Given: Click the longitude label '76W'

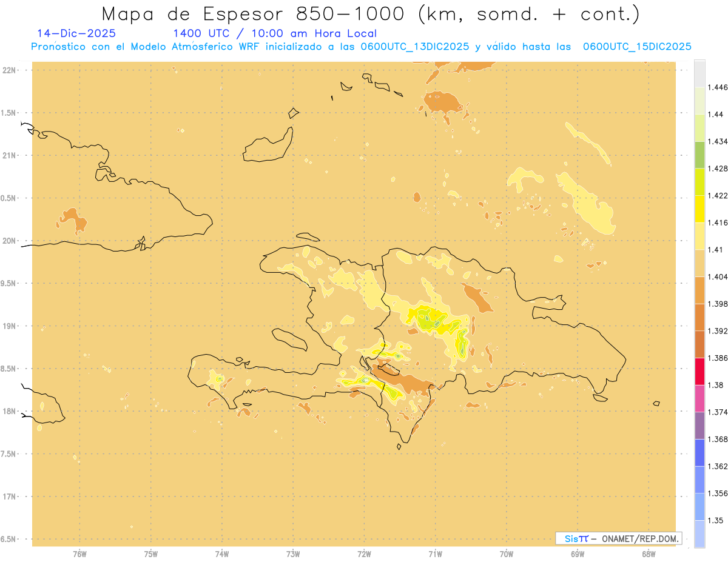Looking at the screenshot, I should point(79,554).
